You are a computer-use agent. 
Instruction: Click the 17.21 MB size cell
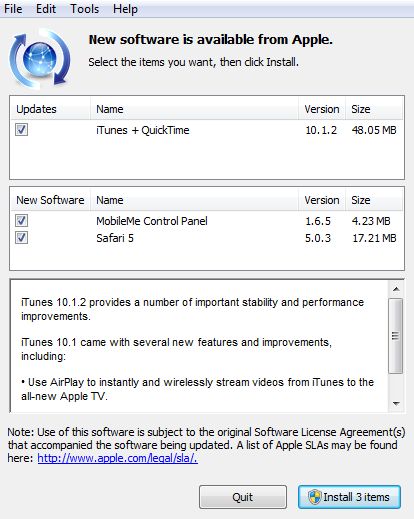[x=374, y=238]
